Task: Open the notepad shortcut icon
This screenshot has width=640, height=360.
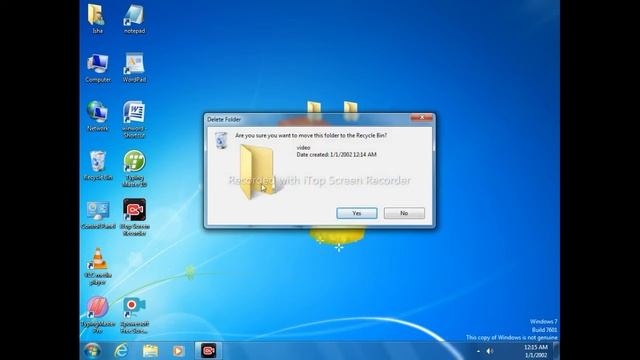Action: tap(134, 18)
